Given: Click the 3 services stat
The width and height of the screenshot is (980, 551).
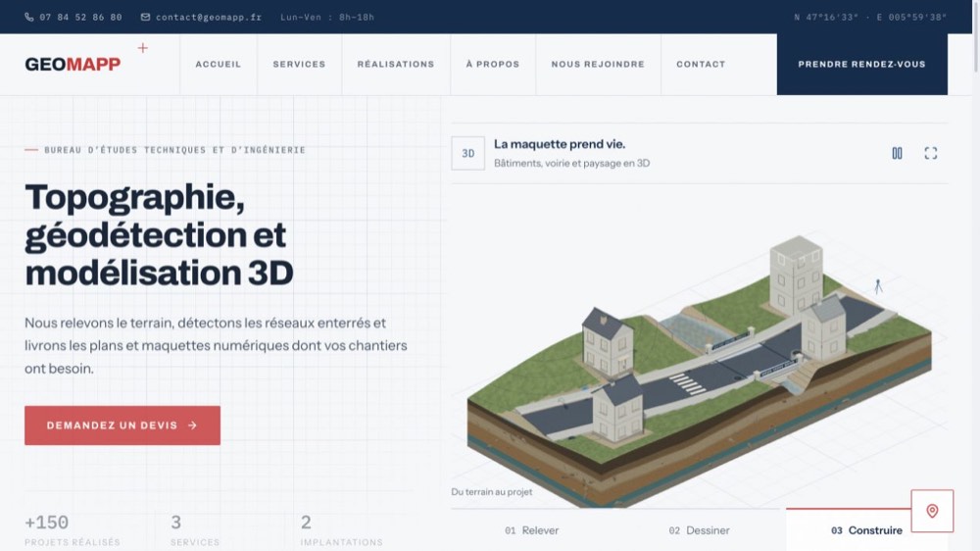Looking at the screenshot, I should click(x=194, y=530).
